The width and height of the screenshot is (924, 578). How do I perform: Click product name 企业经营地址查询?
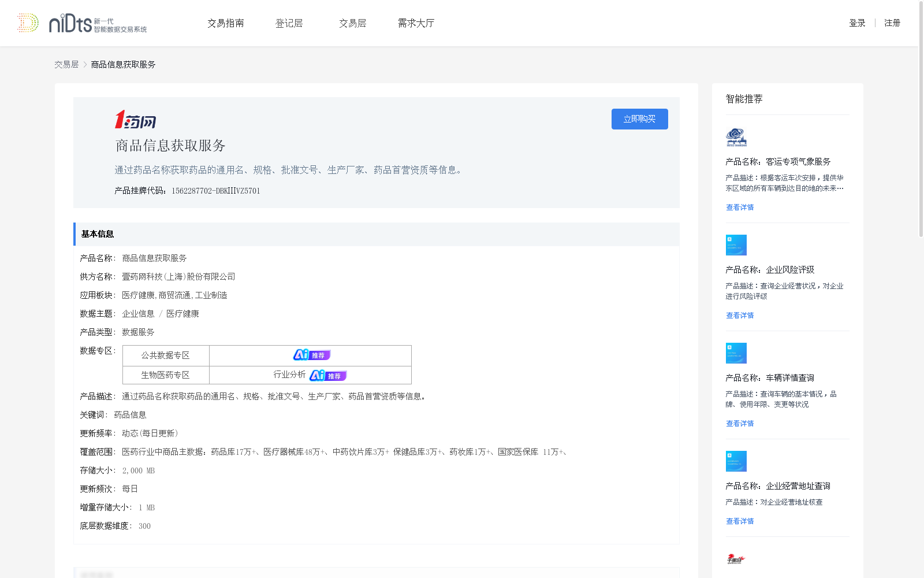(x=798, y=486)
